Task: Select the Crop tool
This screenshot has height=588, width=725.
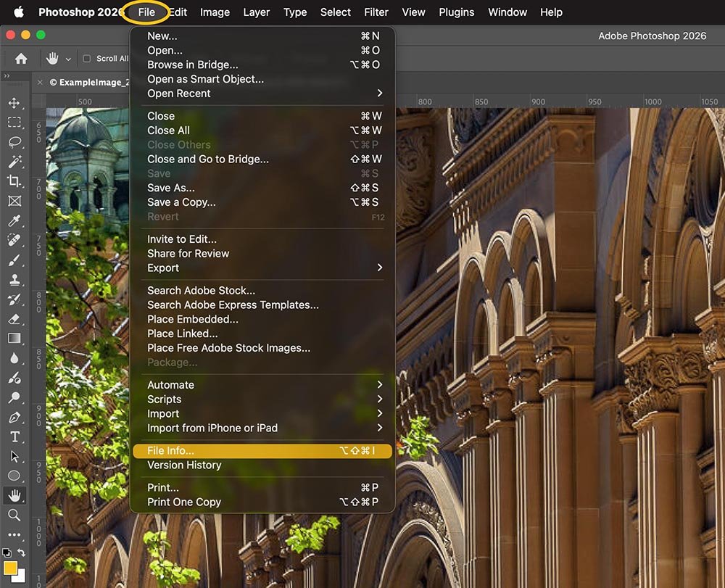Action: [14, 181]
